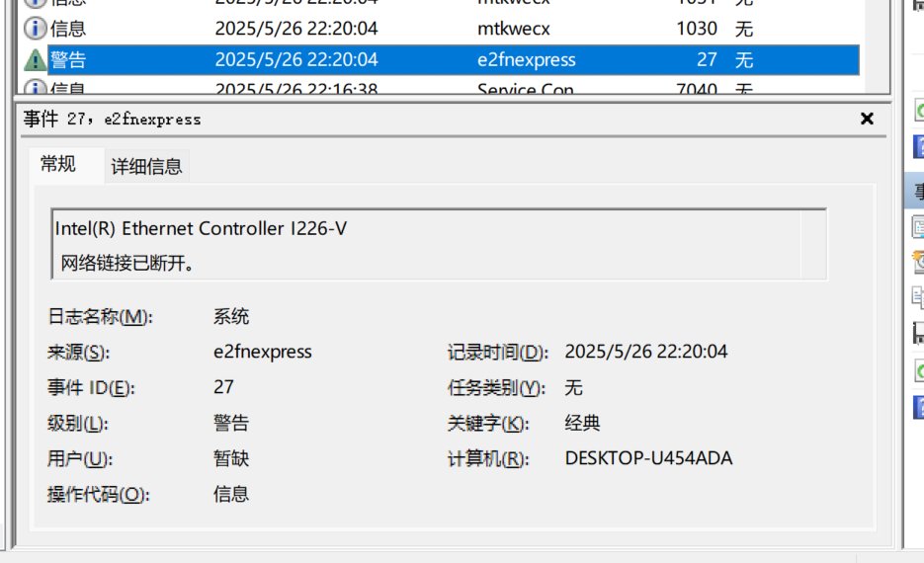
Task: Click the 警告 level value in details
Action: tap(231, 423)
